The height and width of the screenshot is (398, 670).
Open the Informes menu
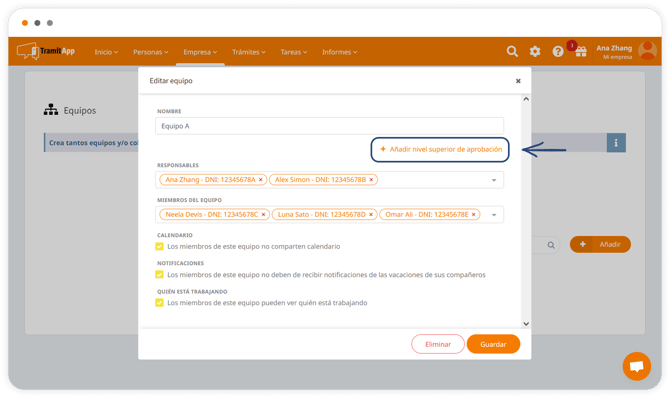[339, 52]
